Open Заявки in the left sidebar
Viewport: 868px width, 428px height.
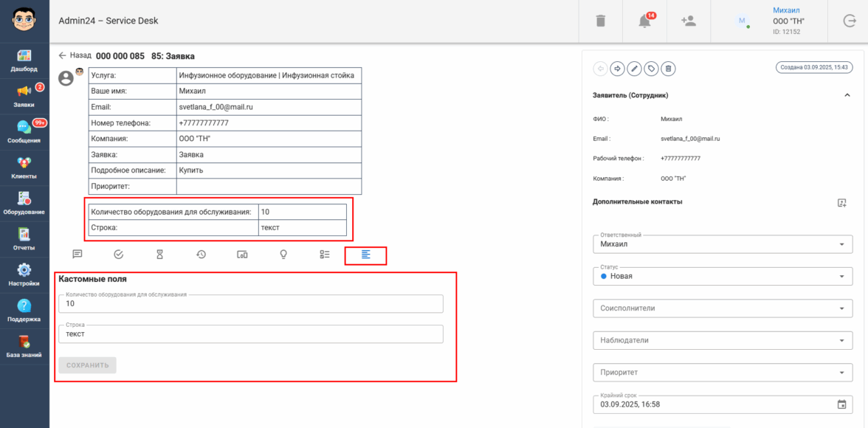click(24, 94)
